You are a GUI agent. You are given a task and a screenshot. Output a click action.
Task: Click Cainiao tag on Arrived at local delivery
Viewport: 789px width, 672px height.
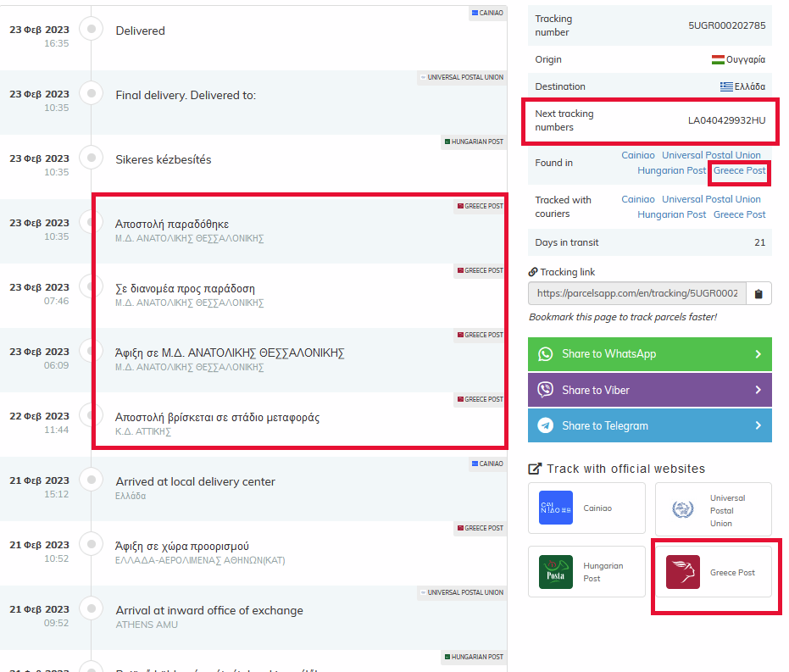(x=487, y=464)
